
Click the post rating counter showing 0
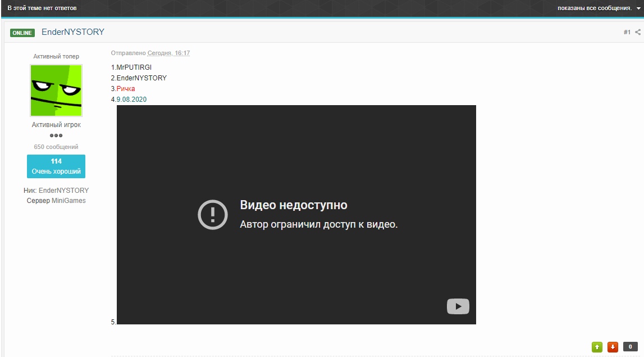click(x=630, y=347)
